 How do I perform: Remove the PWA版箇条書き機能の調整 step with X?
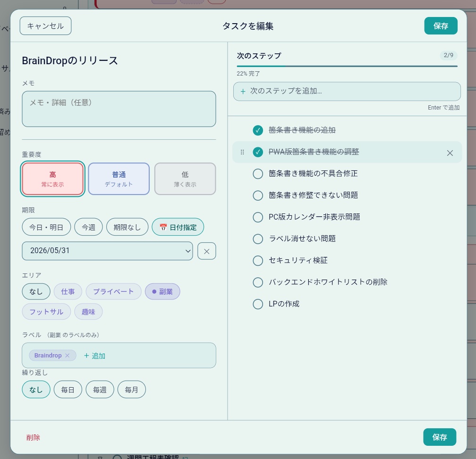click(x=450, y=153)
